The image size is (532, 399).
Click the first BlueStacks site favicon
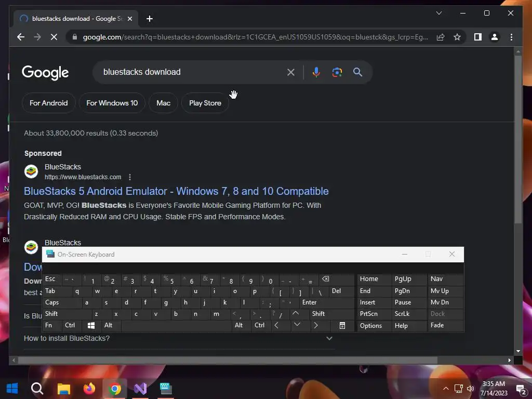(x=31, y=171)
